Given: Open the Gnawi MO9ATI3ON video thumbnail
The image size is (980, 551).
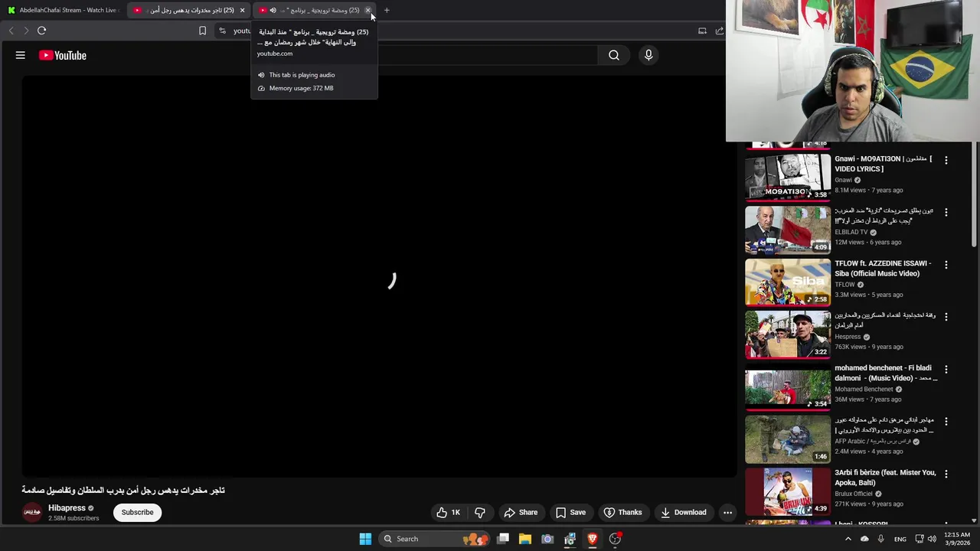Looking at the screenshot, I should [788, 178].
